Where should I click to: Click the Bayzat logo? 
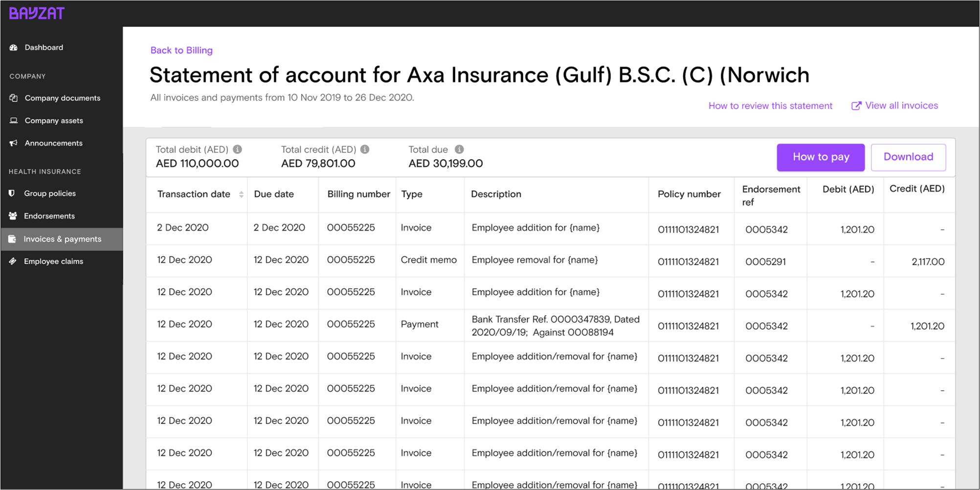37,13
